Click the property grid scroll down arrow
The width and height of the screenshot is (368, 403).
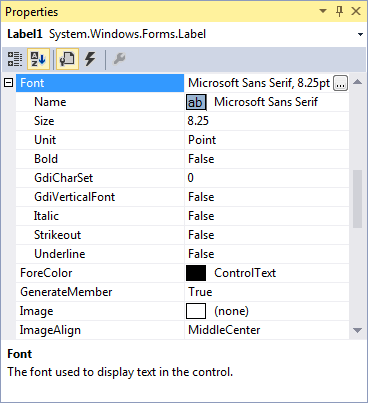click(x=357, y=330)
